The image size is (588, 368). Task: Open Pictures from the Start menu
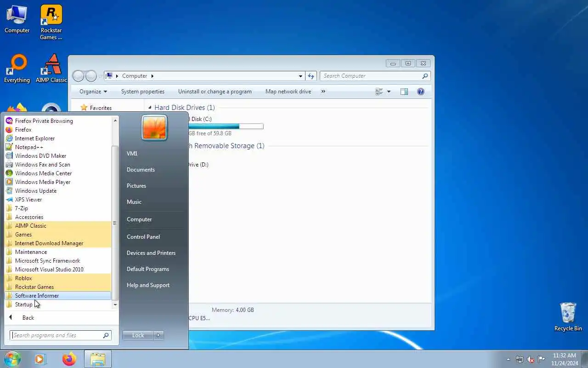(x=136, y=186)
